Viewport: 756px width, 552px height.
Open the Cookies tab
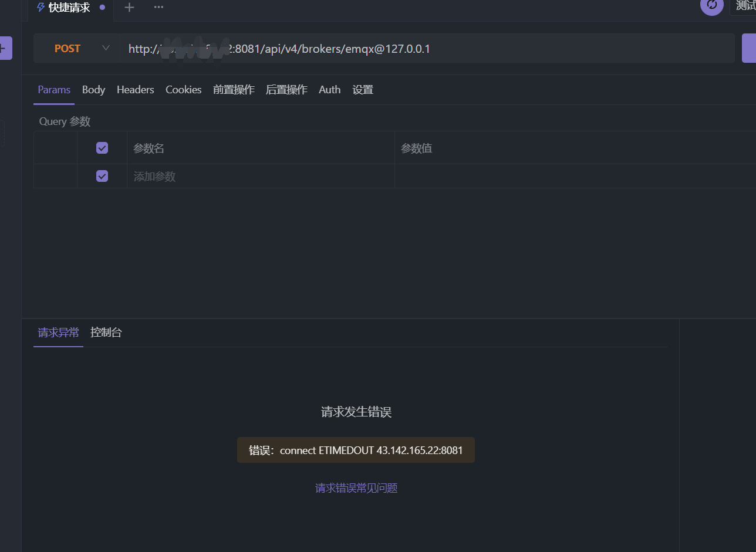pyautogui.click(x=183, y=90)
